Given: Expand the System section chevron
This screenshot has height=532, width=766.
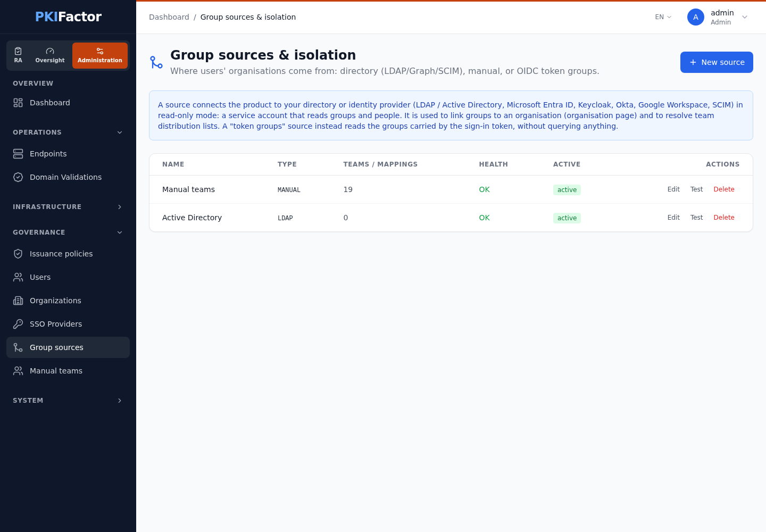Looking at the screenshot, I should [120, 401].
